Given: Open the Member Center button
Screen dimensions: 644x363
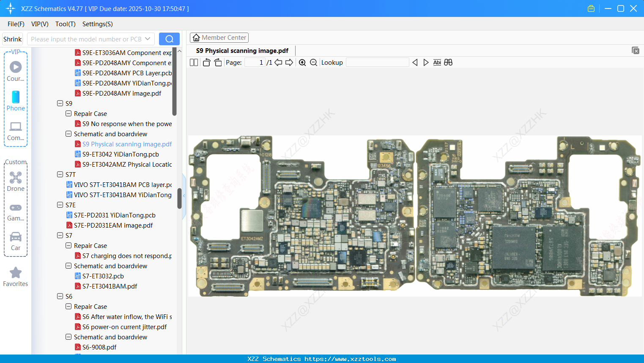Looking at the screenshot, I should tap(219, 38).
